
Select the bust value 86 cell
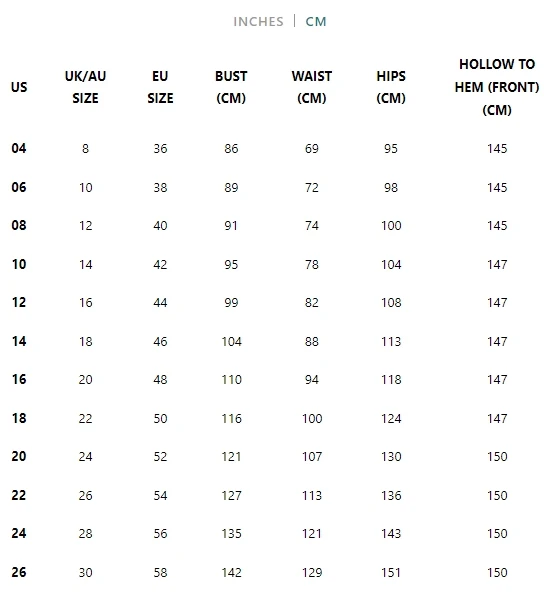point(231,149)
